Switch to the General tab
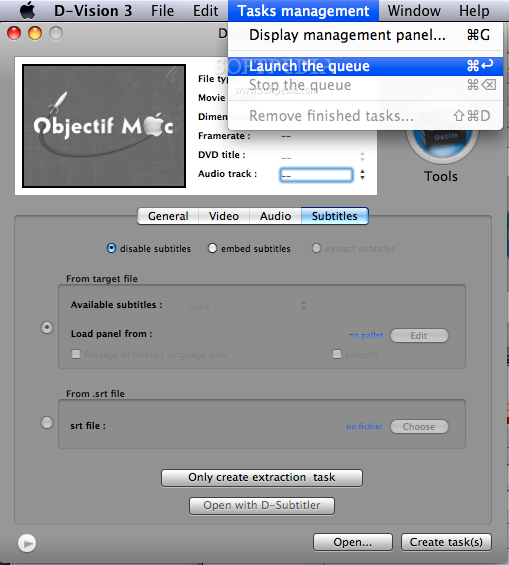Image resolution: width=509 pixels, height=565 pixels. (x=168, y=216)
